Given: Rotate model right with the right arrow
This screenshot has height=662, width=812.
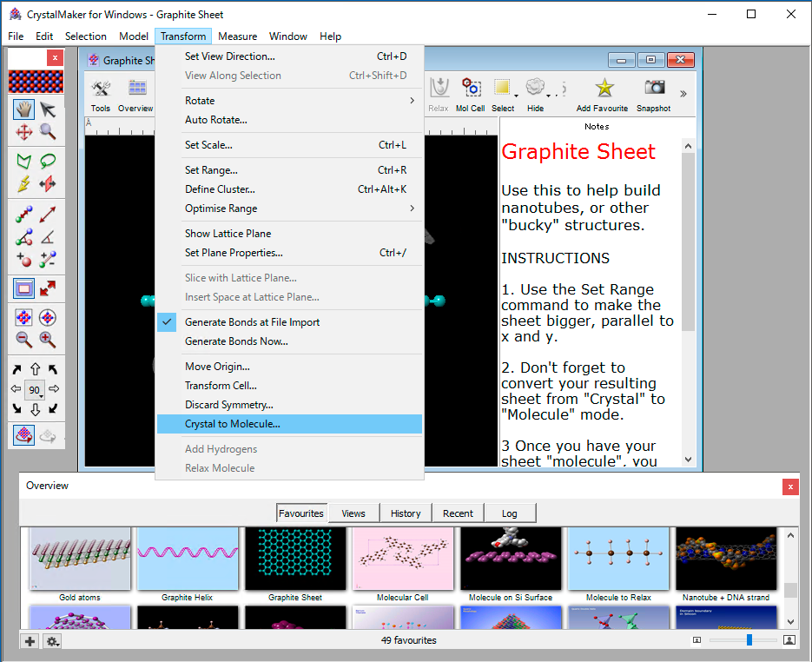Looking at the screenshot, I should coord(54,388).
